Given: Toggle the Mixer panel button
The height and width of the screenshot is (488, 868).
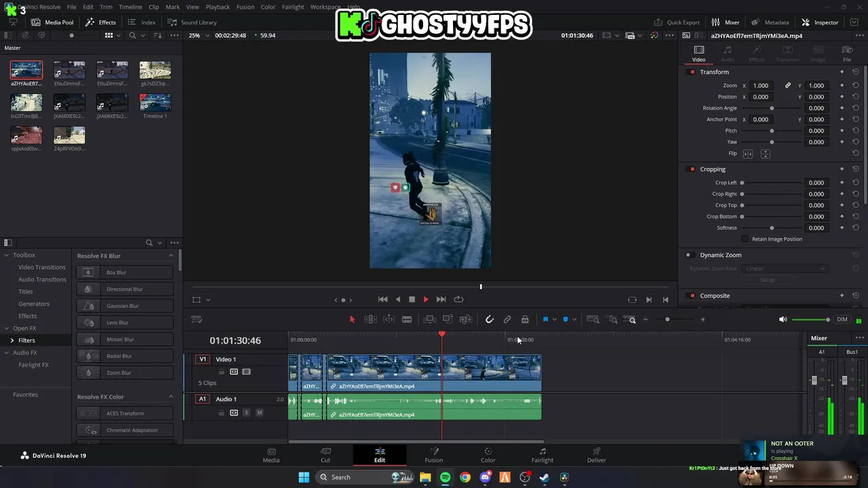Looking at the screenshot, I should pos(726,22).
